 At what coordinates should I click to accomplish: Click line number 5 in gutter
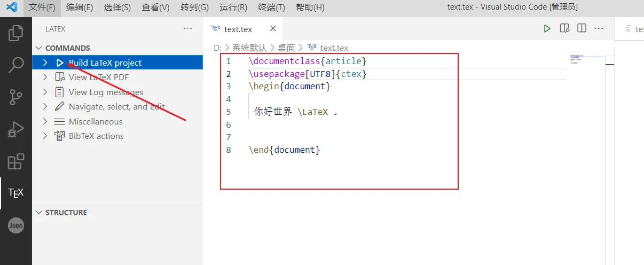pyautogui.click(x=229, y=112)
